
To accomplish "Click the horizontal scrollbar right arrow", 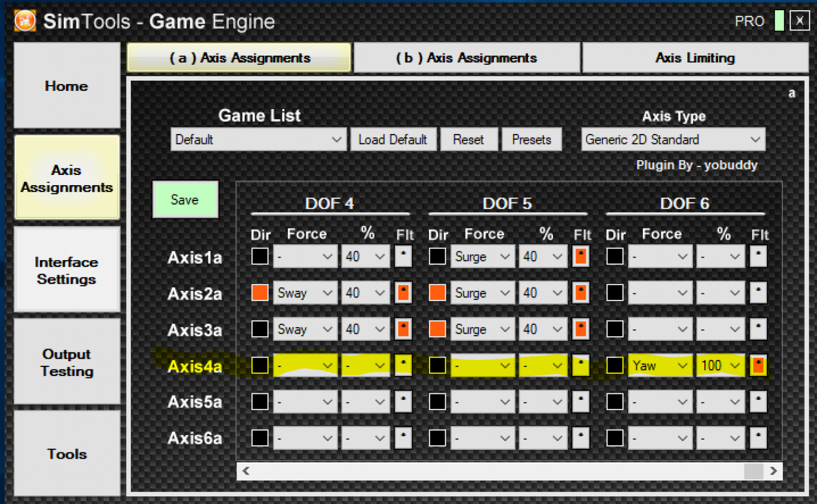I will (773, 471).
